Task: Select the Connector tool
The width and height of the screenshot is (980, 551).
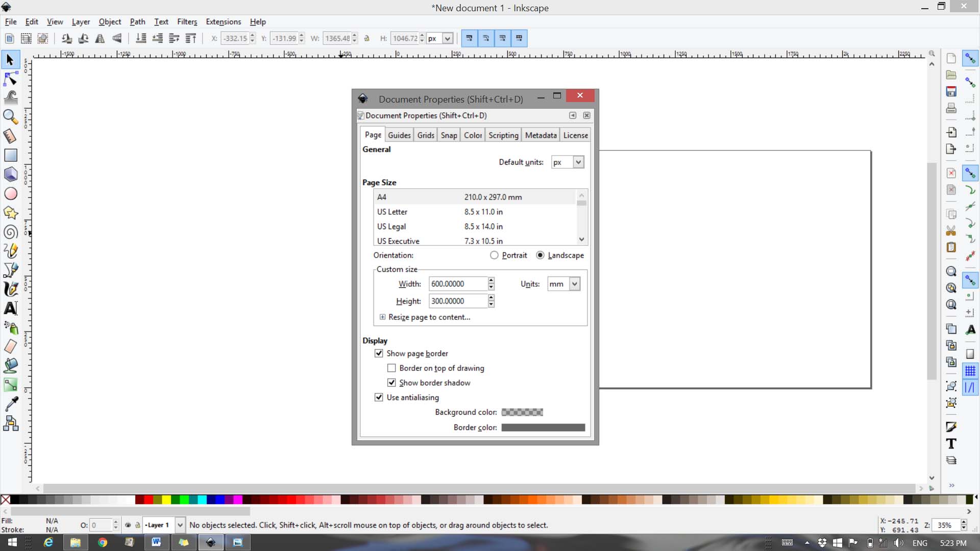Action: pos(10,423)
